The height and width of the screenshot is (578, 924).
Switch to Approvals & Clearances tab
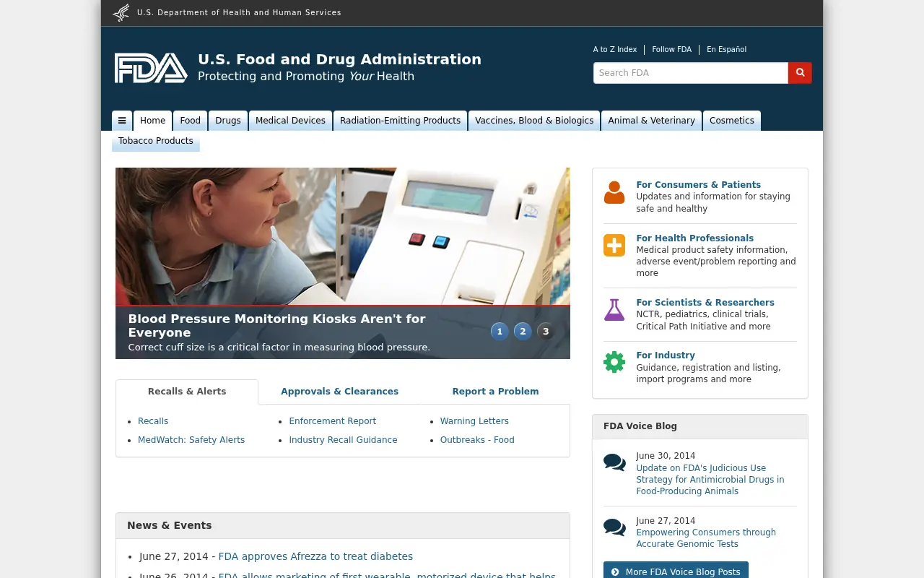pos(339,392)
